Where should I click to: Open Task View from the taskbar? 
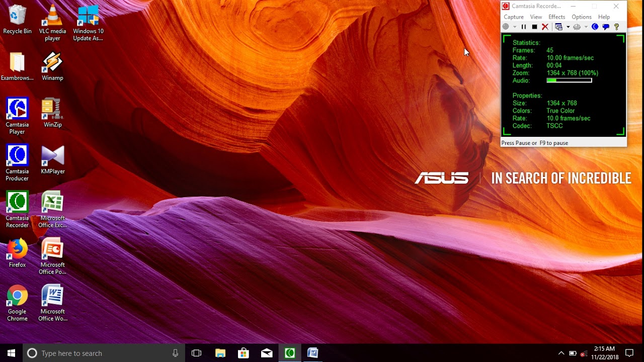pyautogui.click(x=197, y=353)
